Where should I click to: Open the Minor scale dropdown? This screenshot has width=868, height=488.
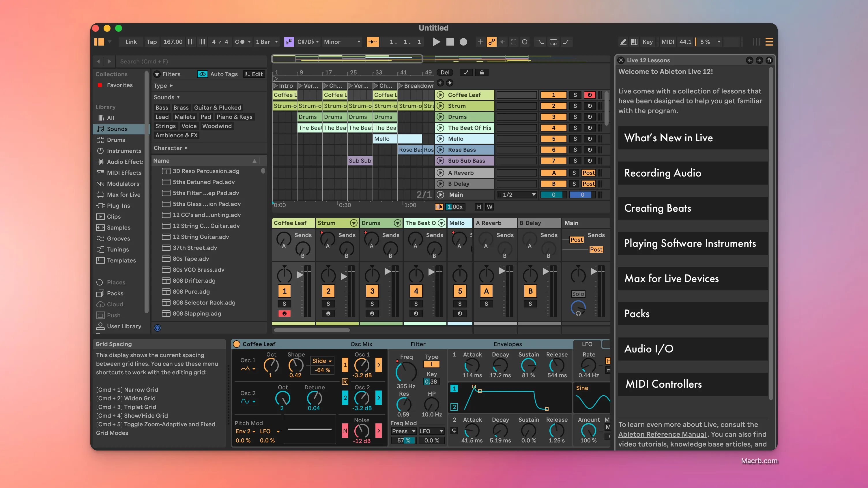click(x=342, y=42)
